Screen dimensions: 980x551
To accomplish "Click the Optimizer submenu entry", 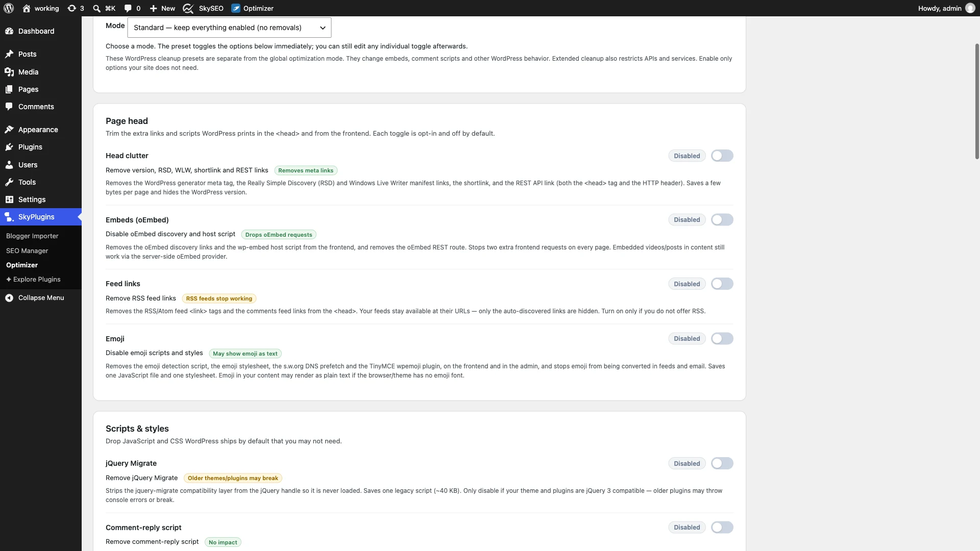I will [22, 265].
